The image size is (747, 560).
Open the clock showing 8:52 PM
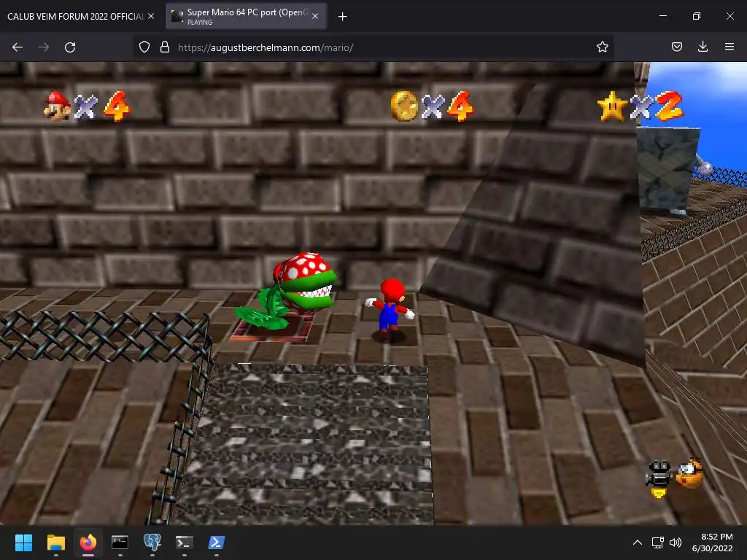pyautogui.click(x=712, y=542)
